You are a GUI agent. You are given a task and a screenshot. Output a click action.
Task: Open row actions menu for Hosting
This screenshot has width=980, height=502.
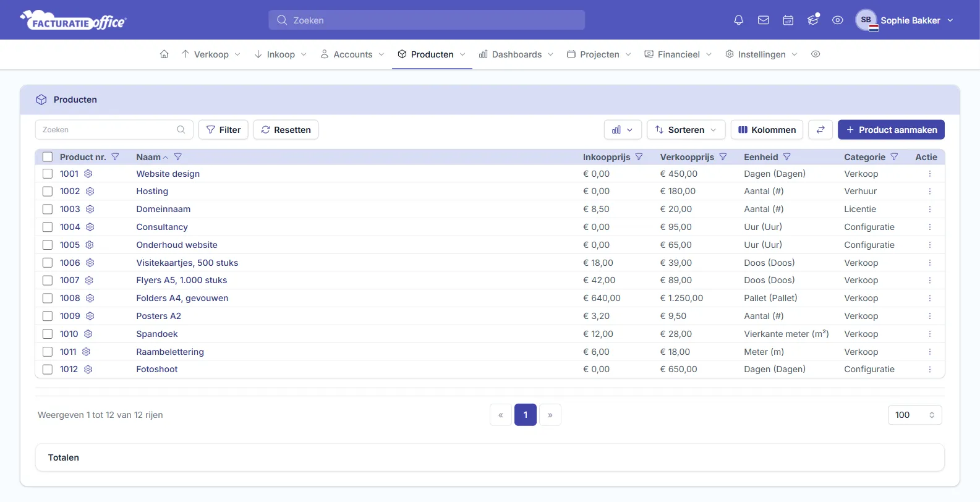tap(929, 192)
